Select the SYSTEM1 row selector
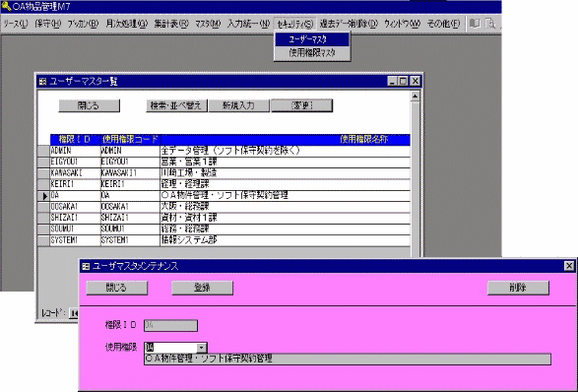Screen dimensions: 578x392 click(x=44, y=240)
